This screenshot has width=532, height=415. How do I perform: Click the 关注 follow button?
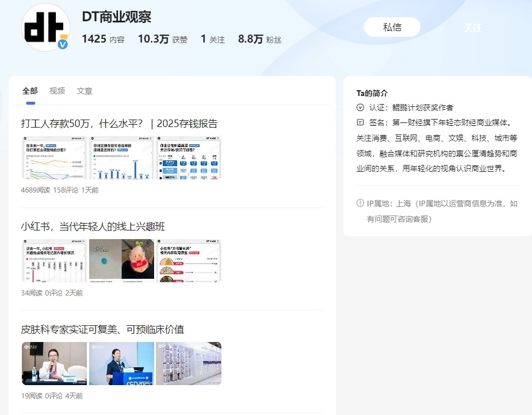(472, 27)
